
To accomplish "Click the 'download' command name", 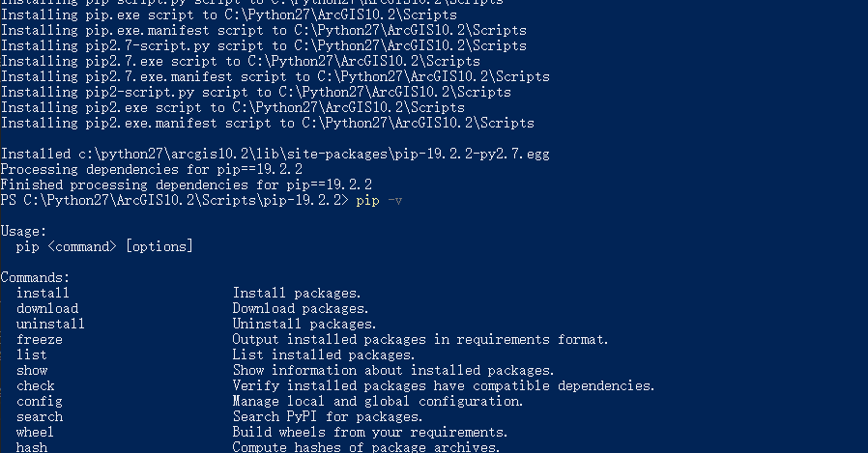I will click(46, 308).
